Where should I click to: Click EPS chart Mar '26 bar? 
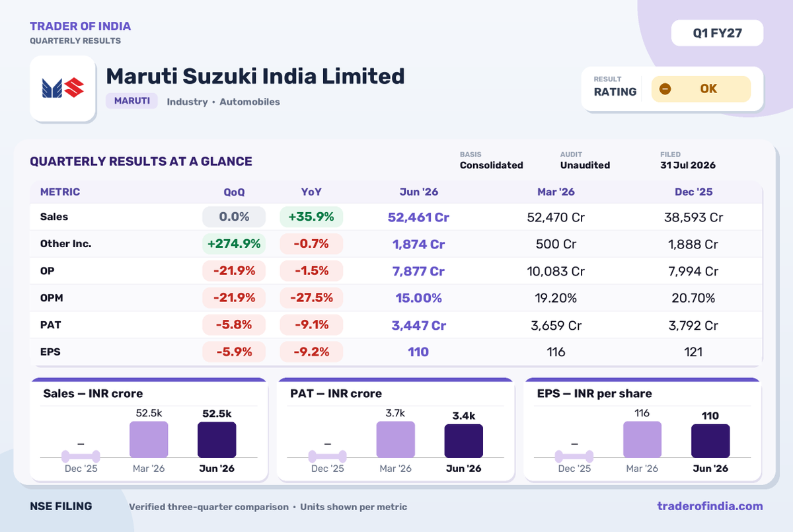642,439
